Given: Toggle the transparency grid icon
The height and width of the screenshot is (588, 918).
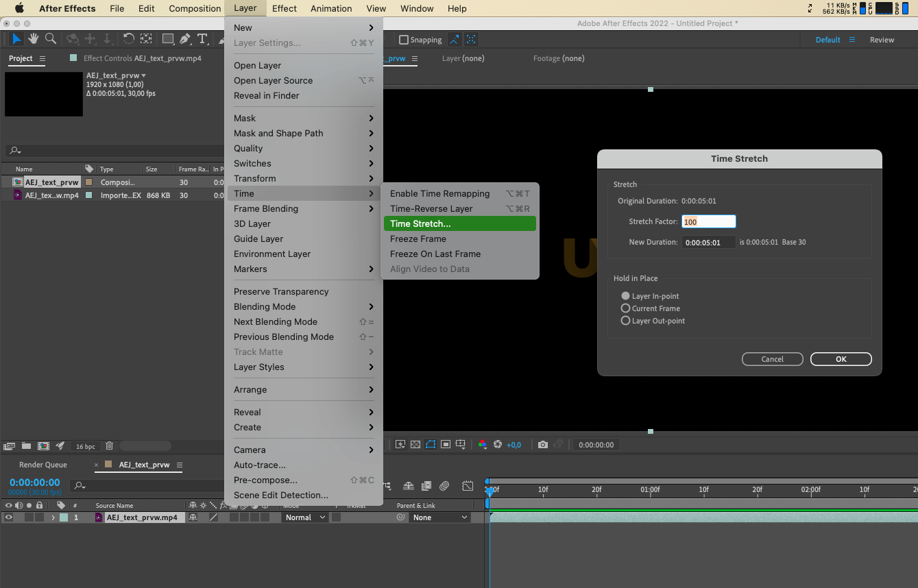Looking at the screenshot, I should point(415,445).
